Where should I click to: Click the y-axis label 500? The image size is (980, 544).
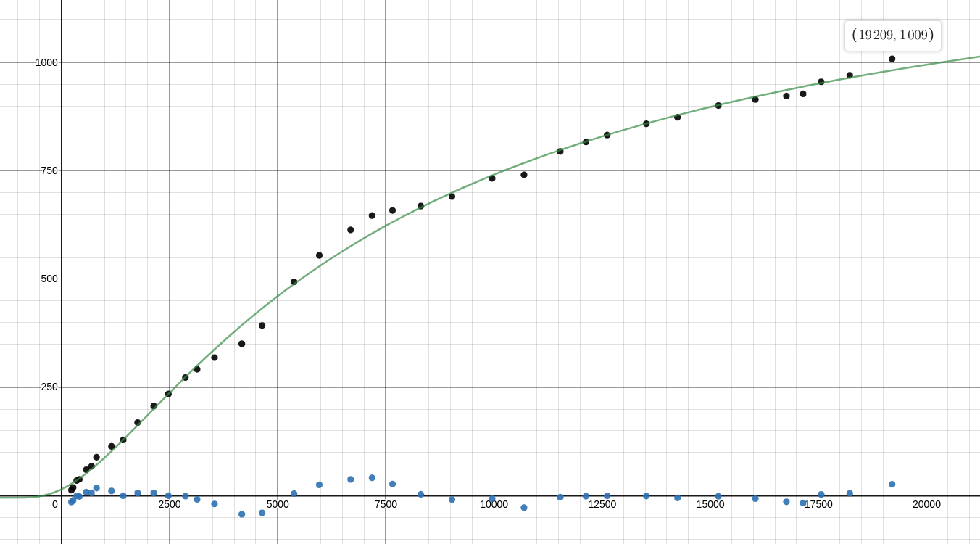(x=49, y=279)
